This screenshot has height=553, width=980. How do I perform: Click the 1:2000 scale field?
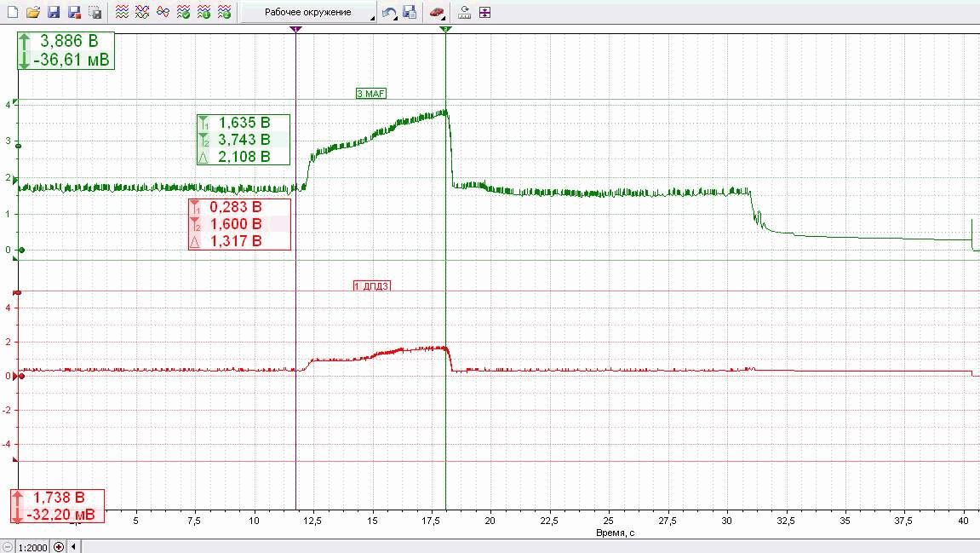(x=33, y=546)
